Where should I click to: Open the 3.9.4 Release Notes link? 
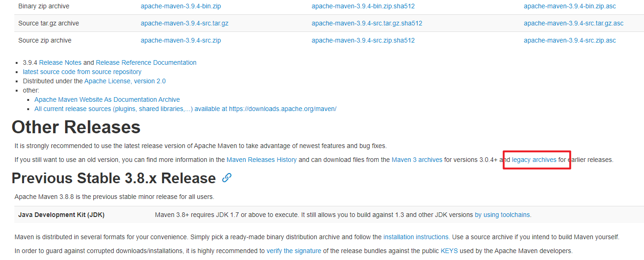[x=60, y=62]
